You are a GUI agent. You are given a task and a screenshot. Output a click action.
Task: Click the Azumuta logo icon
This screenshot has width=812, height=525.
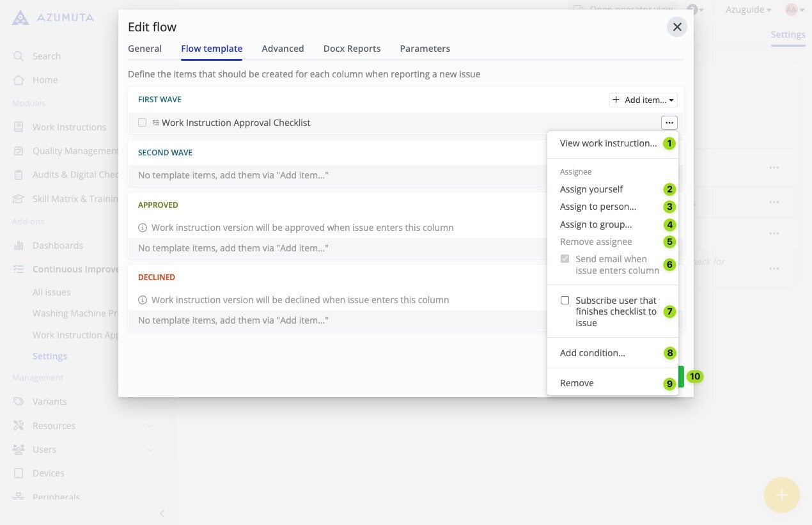tap(20, 17)
